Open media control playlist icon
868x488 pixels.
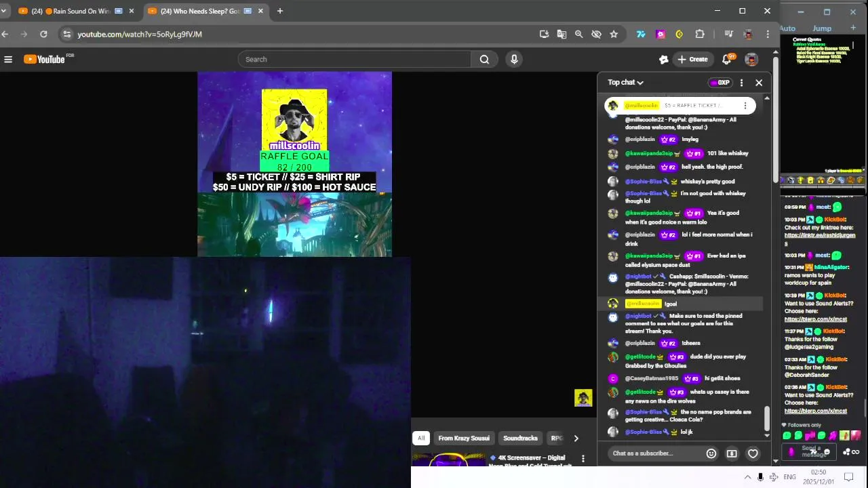coord(728,34)
